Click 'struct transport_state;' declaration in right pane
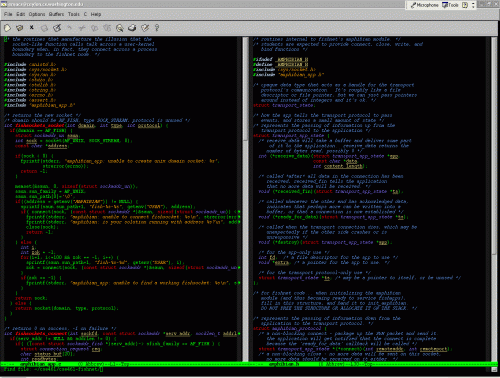This screenshot has width=500, height=378. pyautogui.click(x=284, y=105)
